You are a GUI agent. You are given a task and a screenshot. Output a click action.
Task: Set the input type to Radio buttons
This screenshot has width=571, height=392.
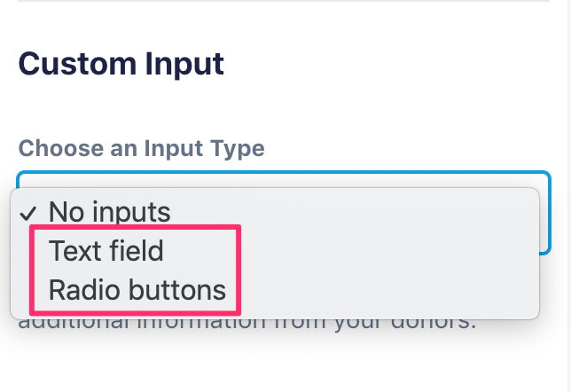coord(137,290)
